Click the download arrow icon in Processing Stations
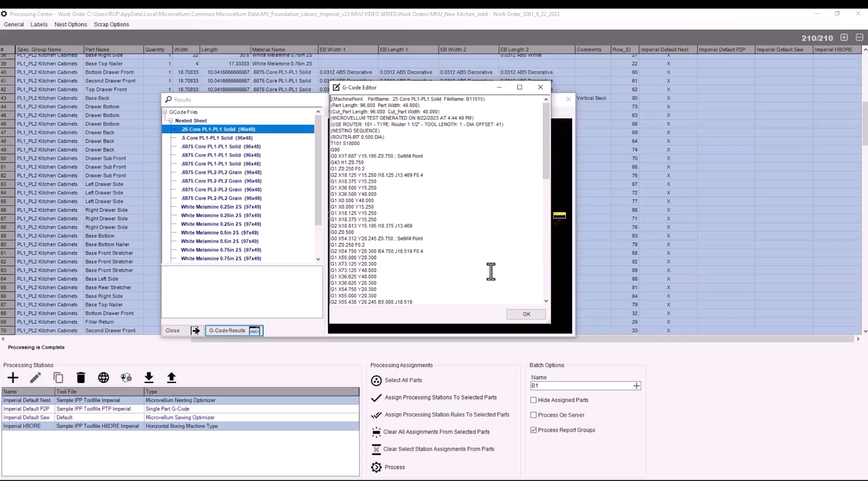The height and width of the screenshot is (481, 868). 149,377
